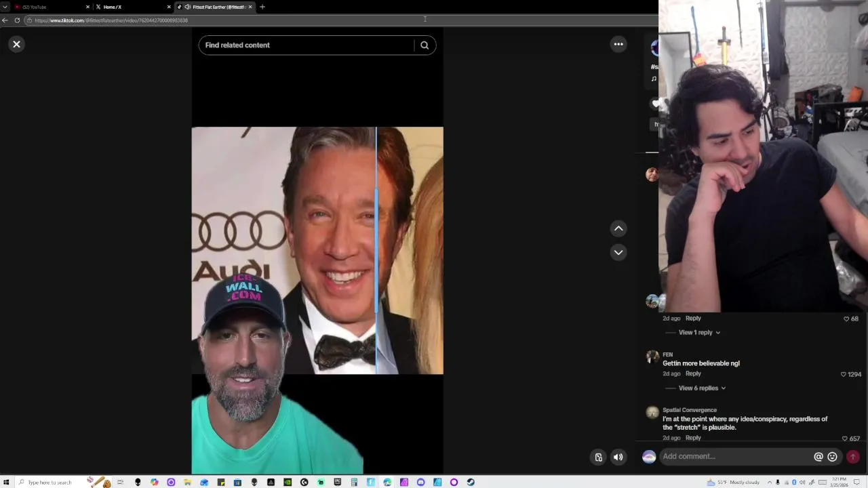Open Steam from the taskbar
Screen dimensions: 868x488
(x=471, y=482)
